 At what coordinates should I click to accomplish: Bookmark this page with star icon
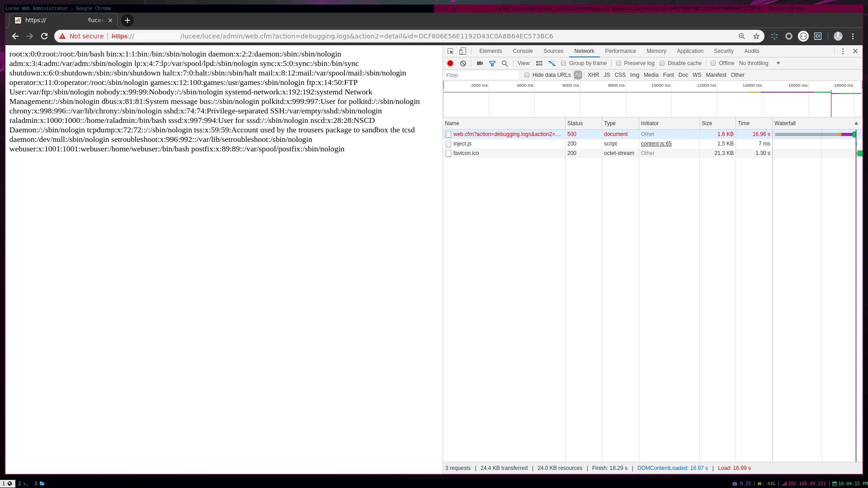click(x=756, y=36)
